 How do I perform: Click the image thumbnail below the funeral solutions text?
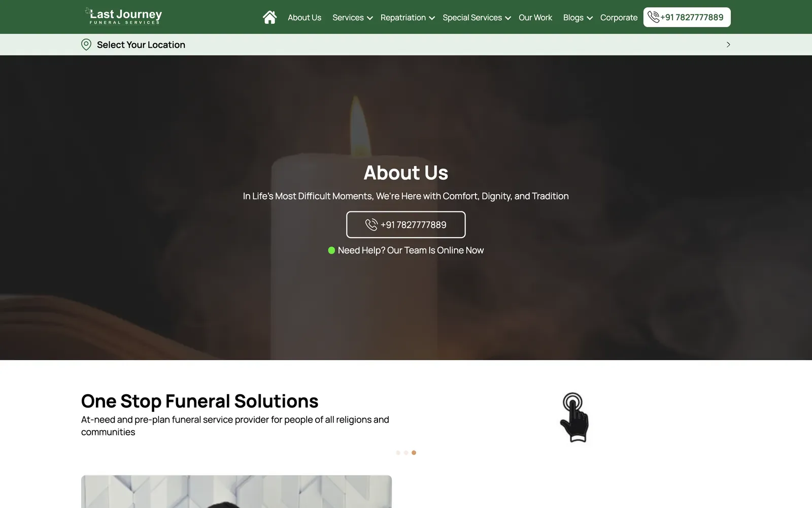[x=236, y=491]
